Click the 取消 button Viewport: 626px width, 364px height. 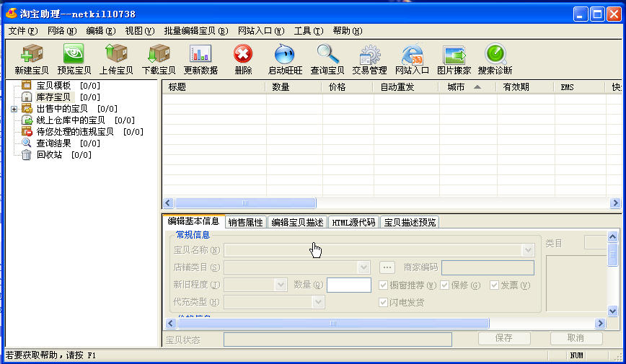(x=576, y=338)
